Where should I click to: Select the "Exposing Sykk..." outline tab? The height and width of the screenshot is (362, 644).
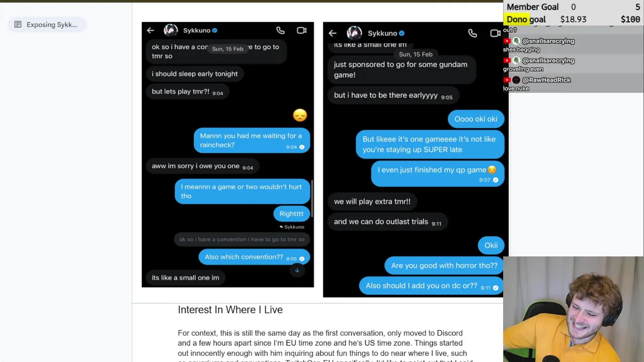click(51, 25)
